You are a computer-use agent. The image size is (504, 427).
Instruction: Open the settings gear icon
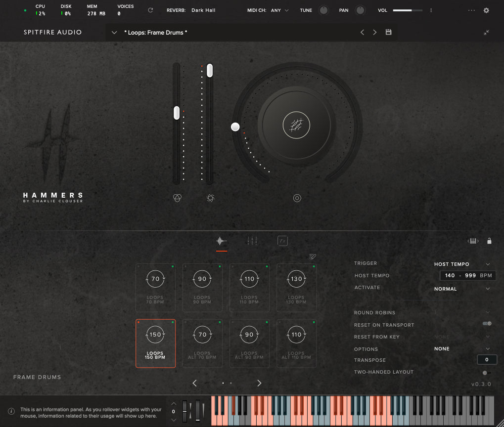[486, 10]
